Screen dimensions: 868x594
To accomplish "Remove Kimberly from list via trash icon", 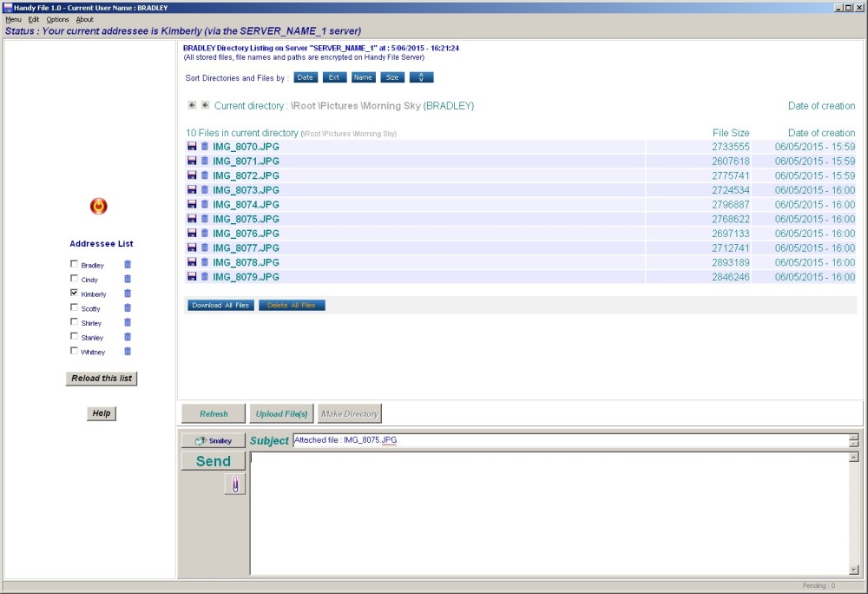I will coord(128,294).
